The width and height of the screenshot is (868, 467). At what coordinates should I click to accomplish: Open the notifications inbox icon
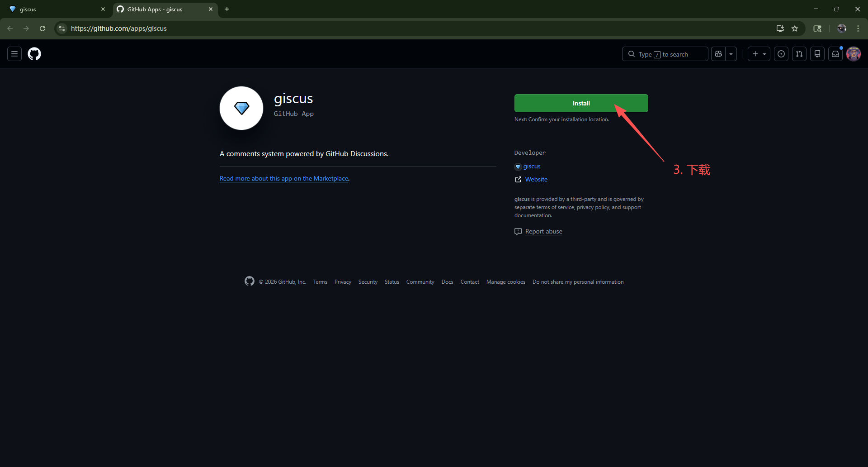[835, 54]
